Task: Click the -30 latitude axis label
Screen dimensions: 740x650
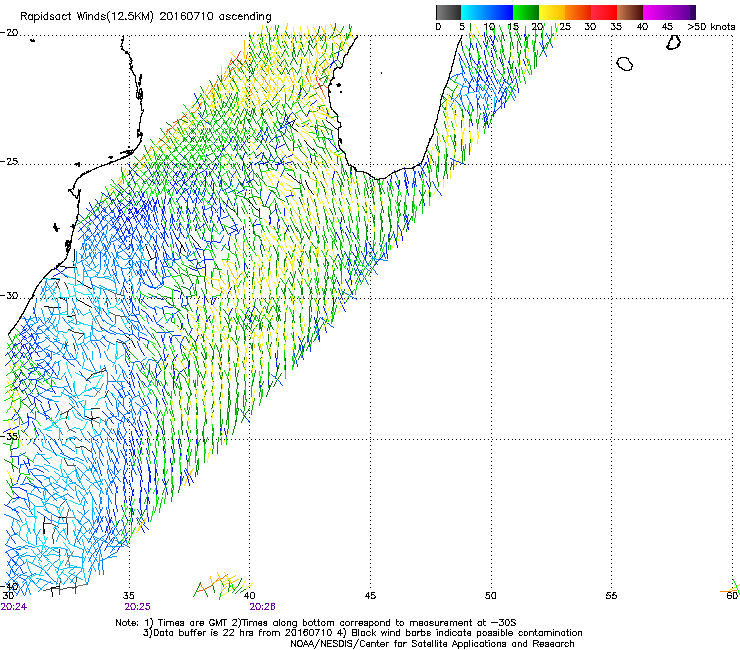Action: pos(9,296)
